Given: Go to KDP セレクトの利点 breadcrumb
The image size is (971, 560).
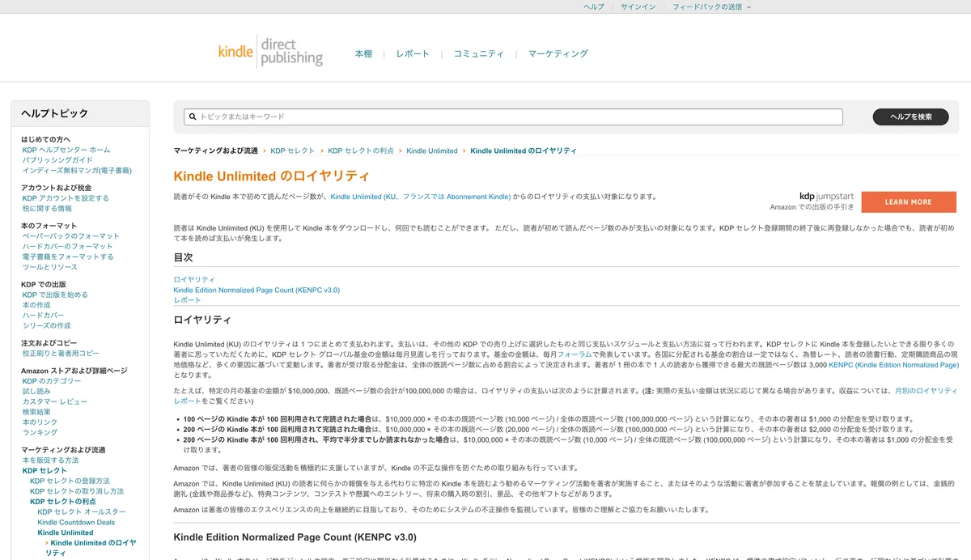Looking at the screenshot, I should tap(361, 151).
